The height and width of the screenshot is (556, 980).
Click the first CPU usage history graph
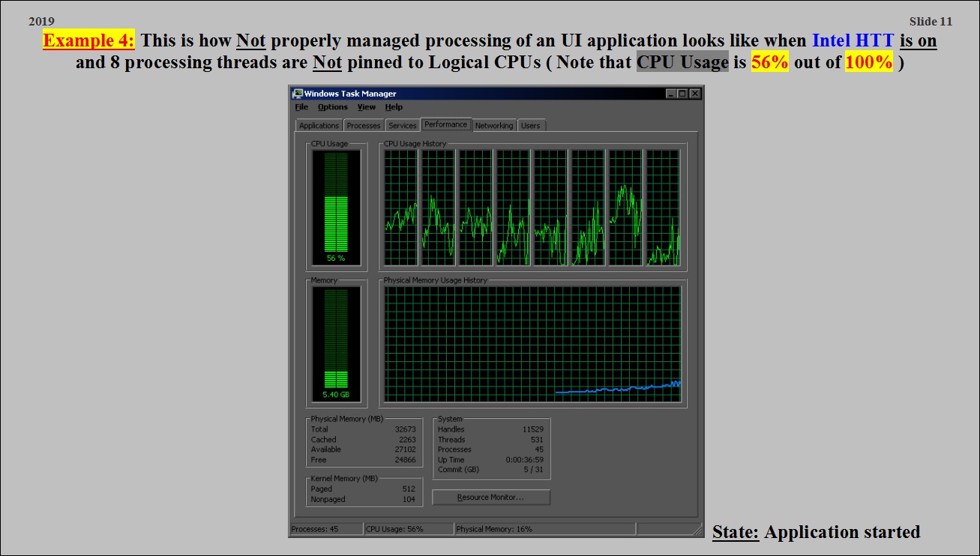pyautogui.click(x=400, y=208)
